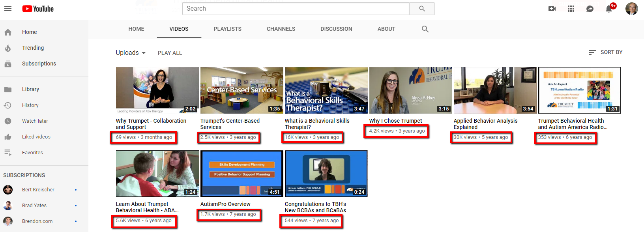
Task: Click Bert Kreischer channel avatar
Action: [x=8, y=190]
